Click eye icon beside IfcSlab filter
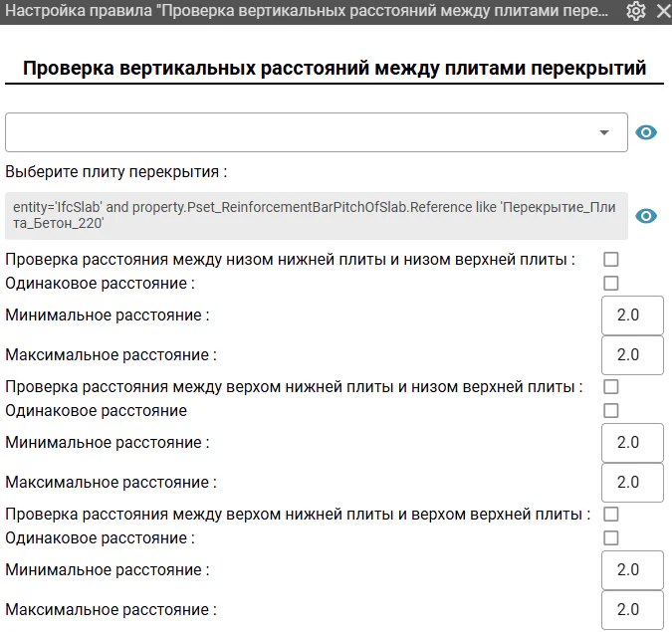 tap(646, 216)
